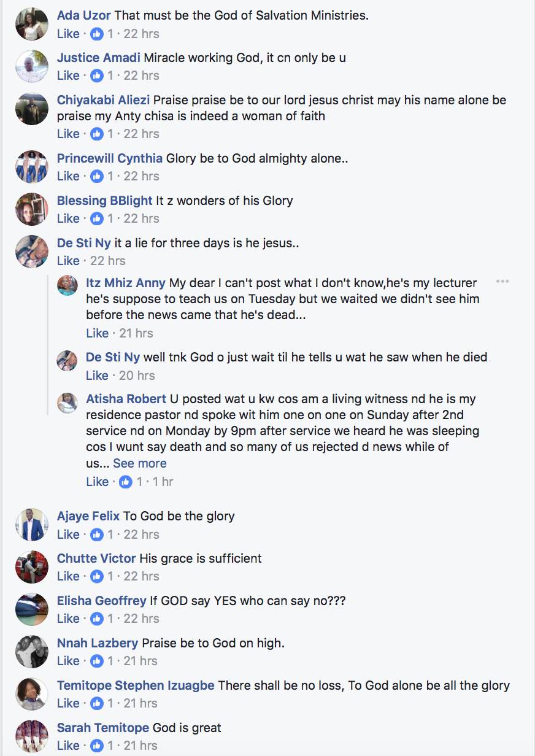This screenshot has width=535, height=756.
Task: Click the 22 hrs timestamp on Princewill Cynthia's comment
Action: point(141,176)
